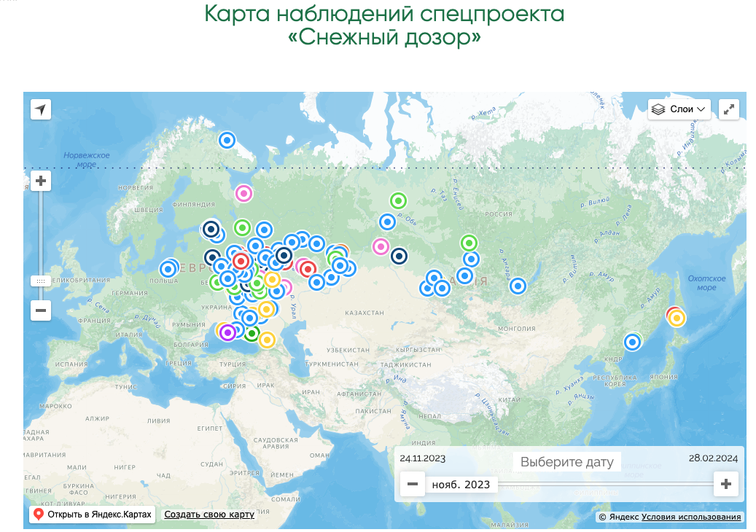The width and height of the screenshot is (756, 532).
Task: Zoom out with the map minus button
Action: tap(41, 310)
